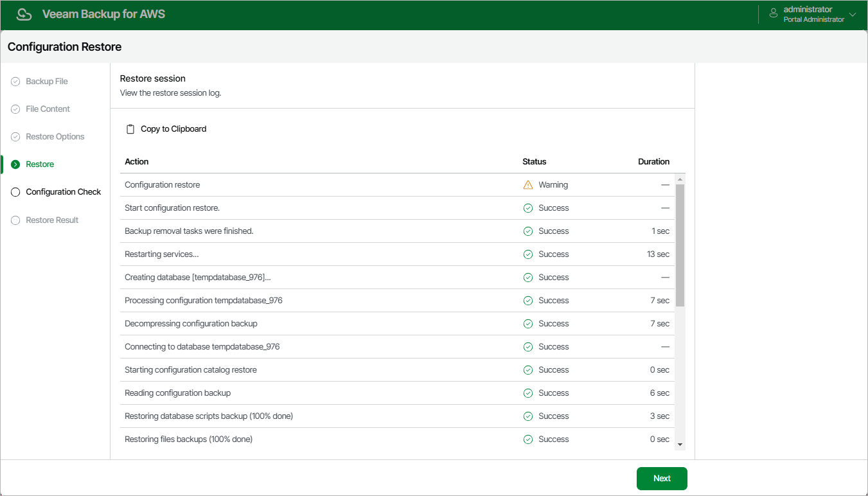
Task: Open the Restore Options wizard step
Action: [x=55, y=137]
